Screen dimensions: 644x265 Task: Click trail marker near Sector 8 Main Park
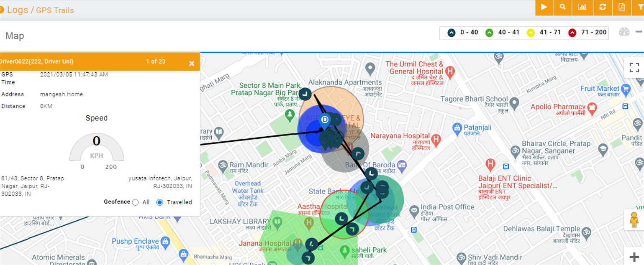click(x=305, y=94)
